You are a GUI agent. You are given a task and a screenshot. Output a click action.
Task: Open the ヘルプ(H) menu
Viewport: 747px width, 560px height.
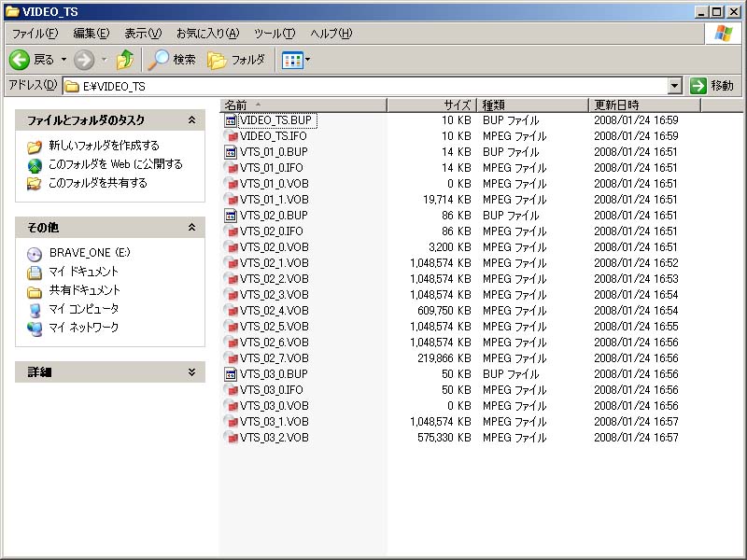tap(331, 34)
